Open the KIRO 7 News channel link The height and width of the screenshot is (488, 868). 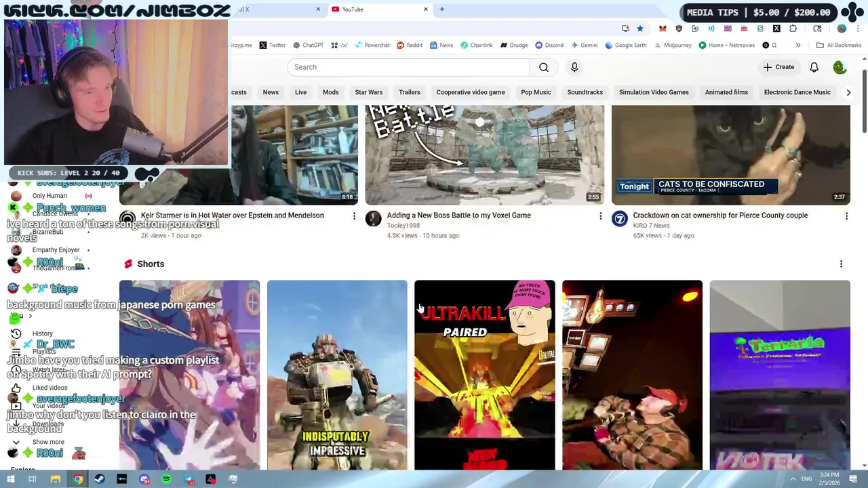click(x=651, y=226)
